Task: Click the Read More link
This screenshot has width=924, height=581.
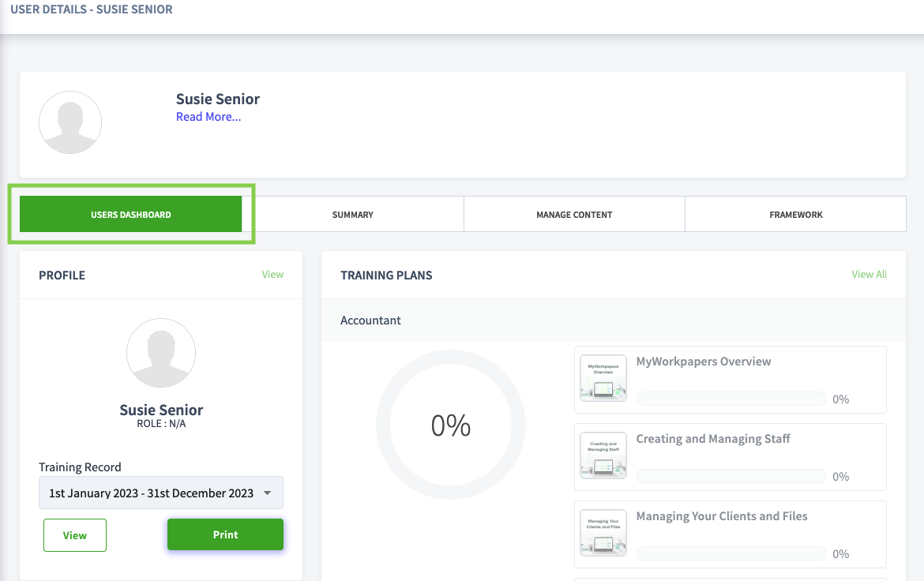Action: [208, 117]
